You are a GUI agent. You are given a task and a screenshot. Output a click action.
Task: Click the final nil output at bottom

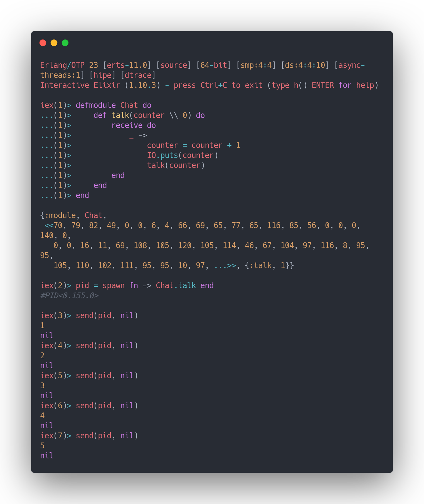(x=47, y=456)
